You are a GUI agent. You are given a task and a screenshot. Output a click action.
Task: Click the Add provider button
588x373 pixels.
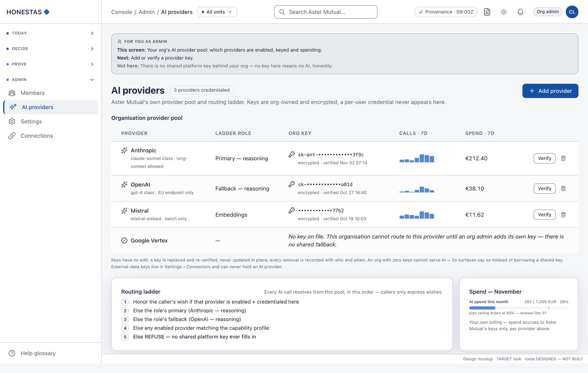coord(550,91)
